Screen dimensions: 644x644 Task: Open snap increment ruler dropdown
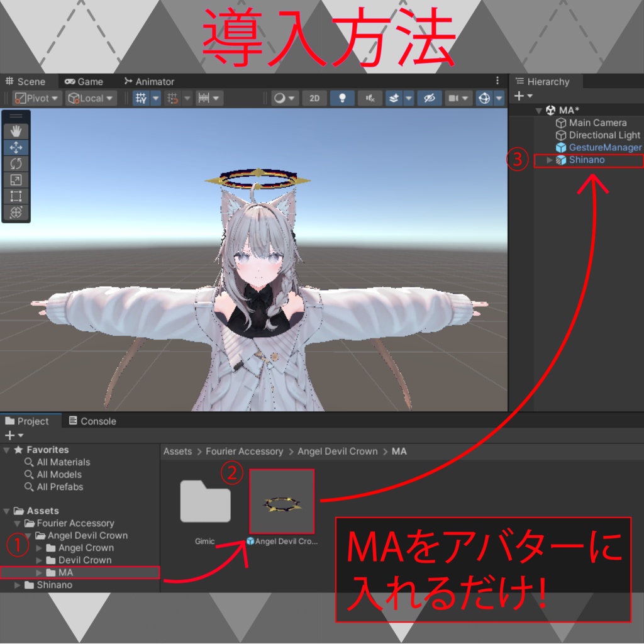point(209,98)
